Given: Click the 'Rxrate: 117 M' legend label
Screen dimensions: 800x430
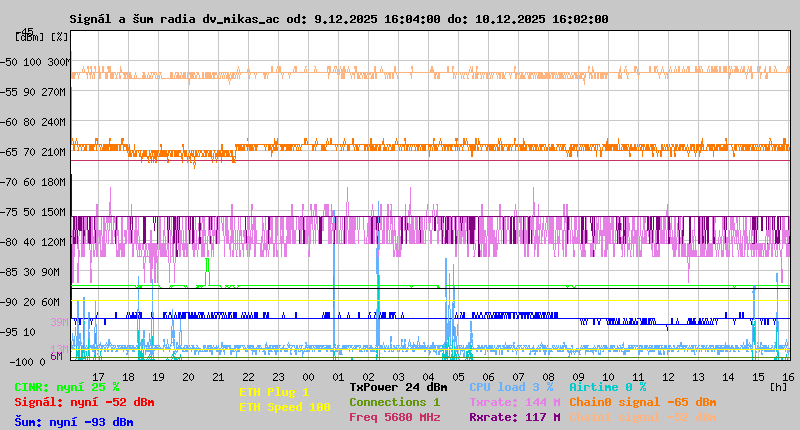Looking at the screenshot, I should [515, 417].
